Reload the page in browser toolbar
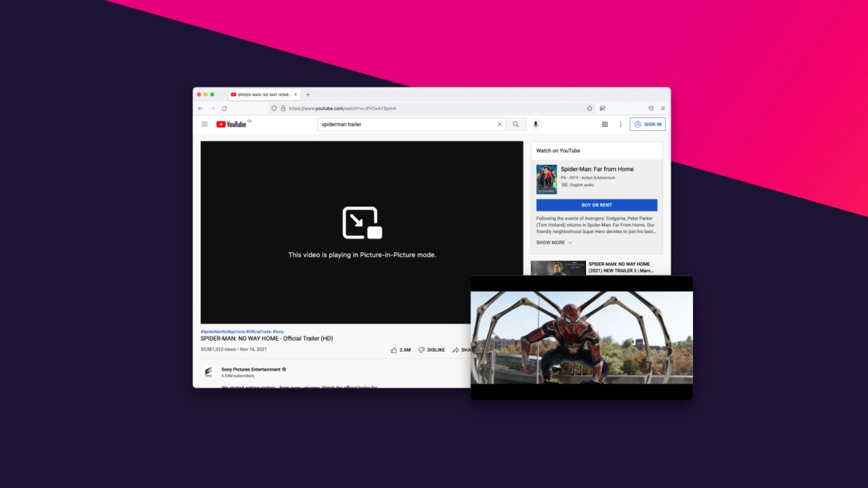Image resolution: width=868 pixels, height=488 pixels. point(224,108)
